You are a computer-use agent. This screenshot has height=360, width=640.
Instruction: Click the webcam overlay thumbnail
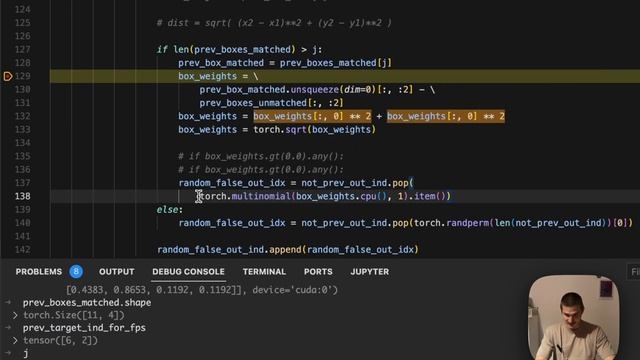(x=573, y=318)
